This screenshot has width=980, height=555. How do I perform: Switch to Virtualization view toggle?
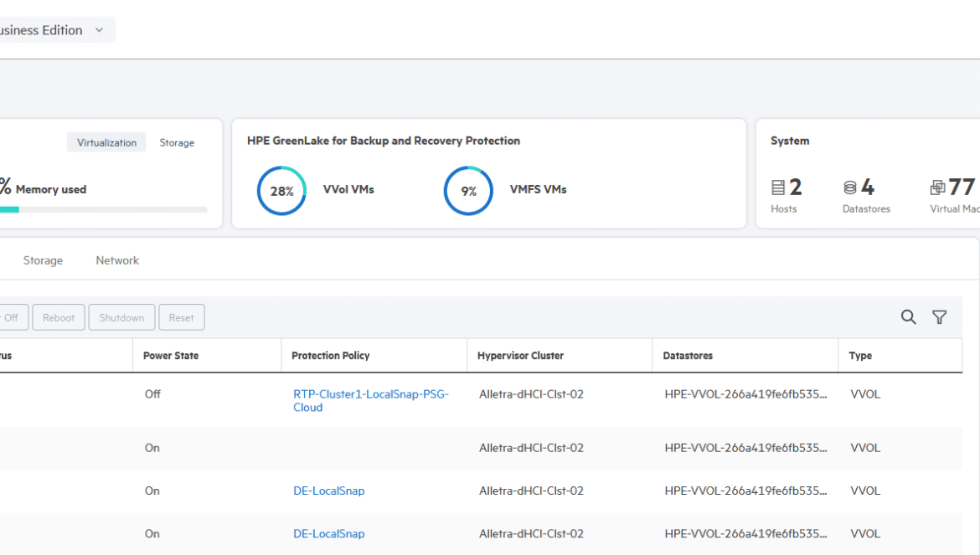pyautogui.click(x=107, y=142)
